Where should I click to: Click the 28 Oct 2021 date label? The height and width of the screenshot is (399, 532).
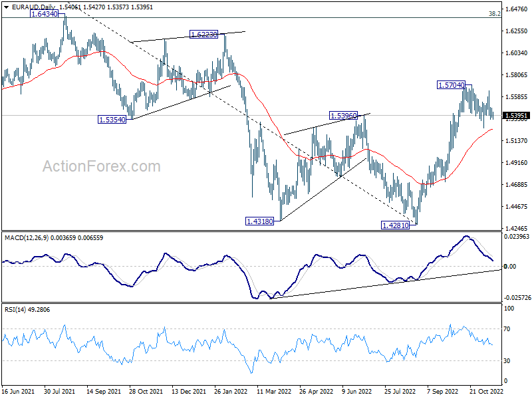(146, 391)
